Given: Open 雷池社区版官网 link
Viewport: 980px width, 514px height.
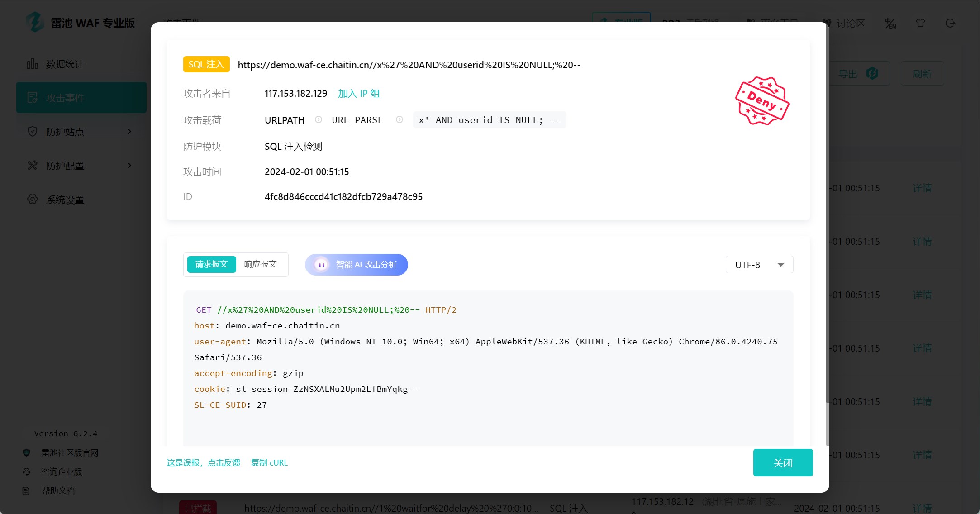Looking at the screenshot, I should point(70,453).
